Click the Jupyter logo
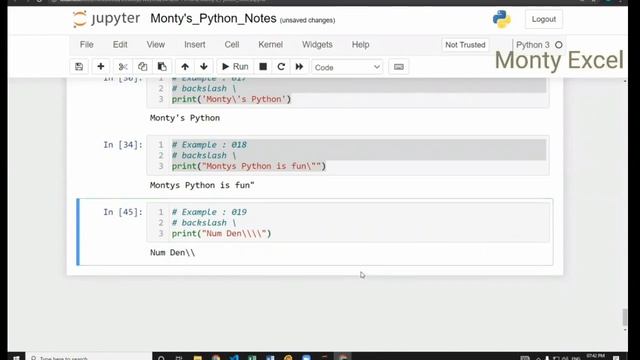The width and height of the screenshot is (640, 360). (x=106, y=19)
